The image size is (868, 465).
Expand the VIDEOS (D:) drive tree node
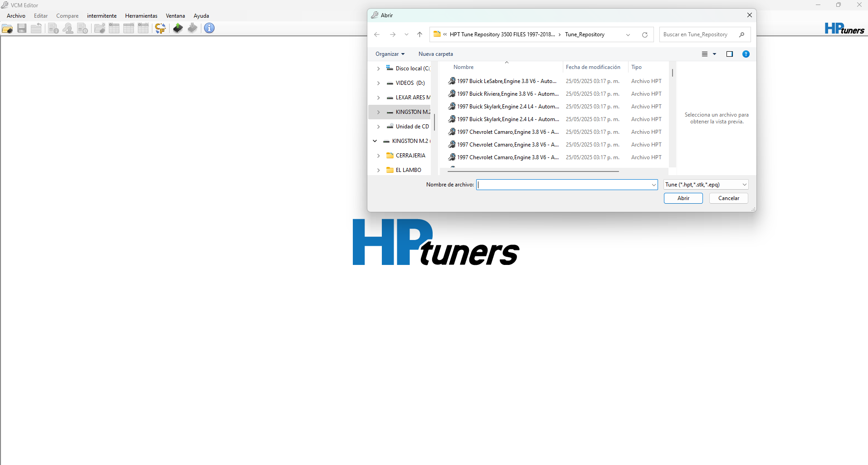click(378, 83)
